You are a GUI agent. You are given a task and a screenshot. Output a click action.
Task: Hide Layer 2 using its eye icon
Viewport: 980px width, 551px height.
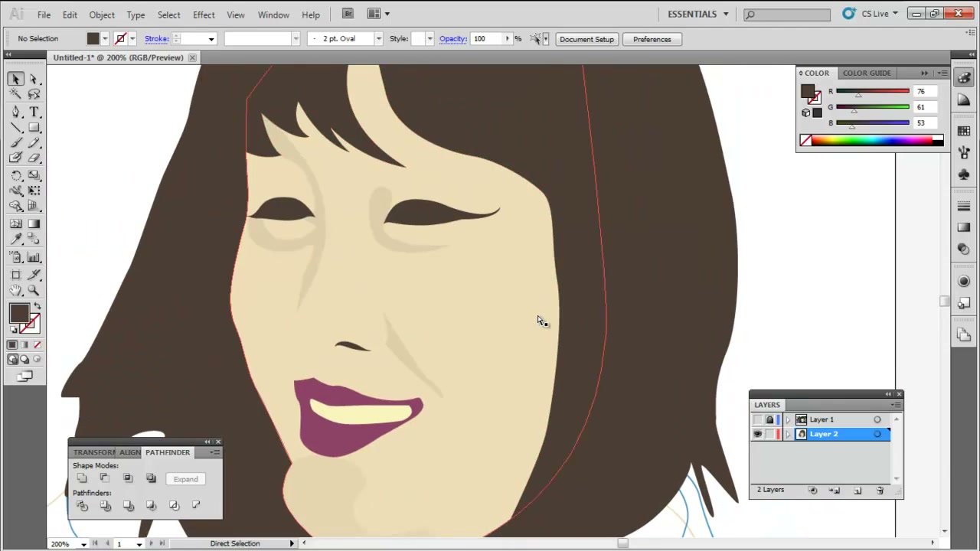tap(758, 434)
